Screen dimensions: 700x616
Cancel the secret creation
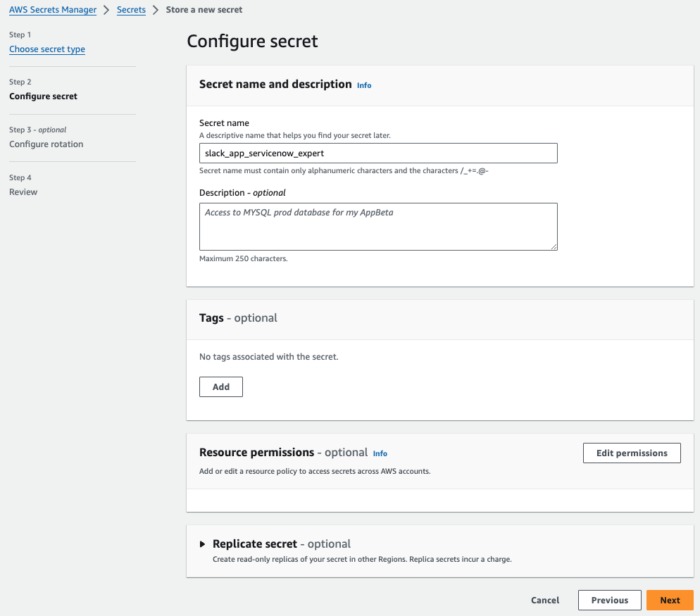545,600
